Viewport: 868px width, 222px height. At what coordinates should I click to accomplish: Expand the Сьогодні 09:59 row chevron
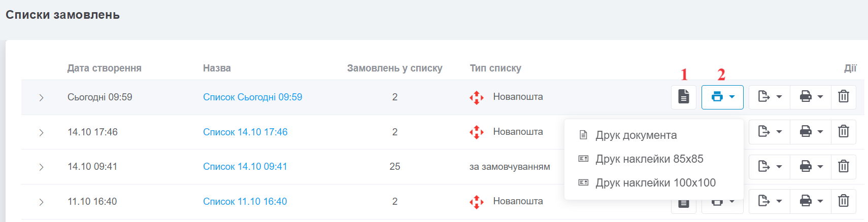click(41, 97)
